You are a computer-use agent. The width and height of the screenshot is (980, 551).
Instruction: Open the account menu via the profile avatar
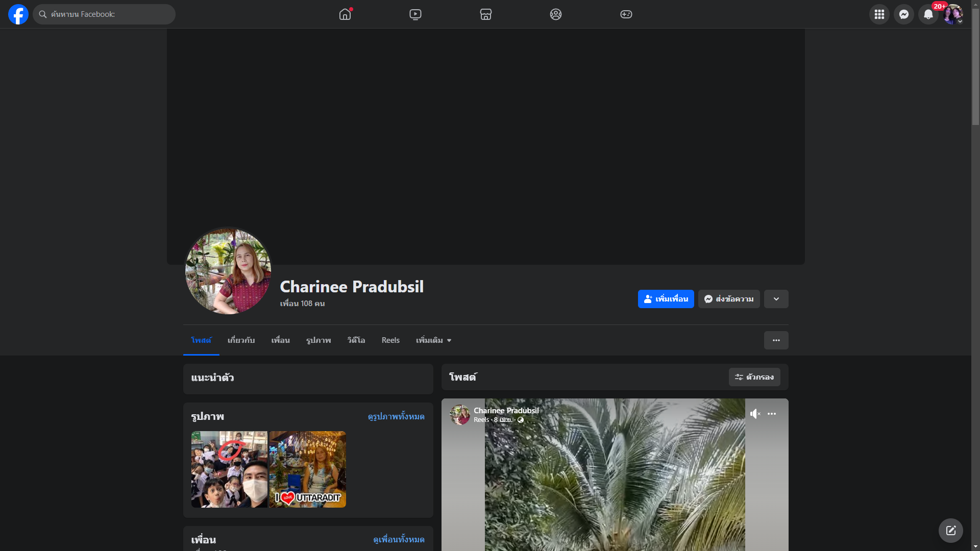coord(953,14)
